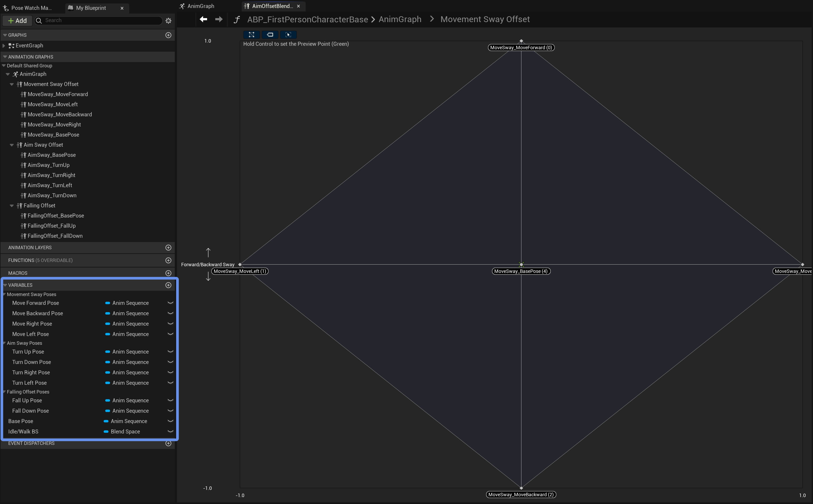This screenshot has height=504, width=813.
Task: Select the MoveSway_MoveForward (0) sample point
Action: [x=521, y=41]
